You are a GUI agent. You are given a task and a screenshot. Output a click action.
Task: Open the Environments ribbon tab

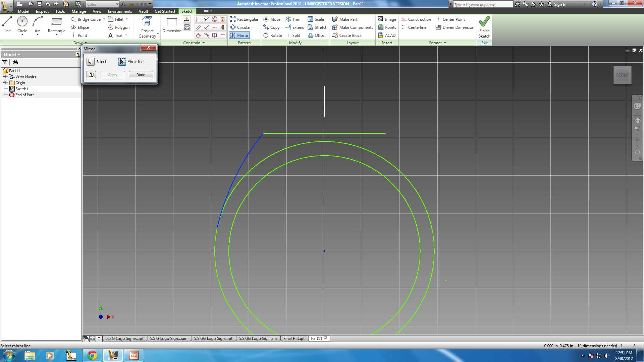(120, 11)
